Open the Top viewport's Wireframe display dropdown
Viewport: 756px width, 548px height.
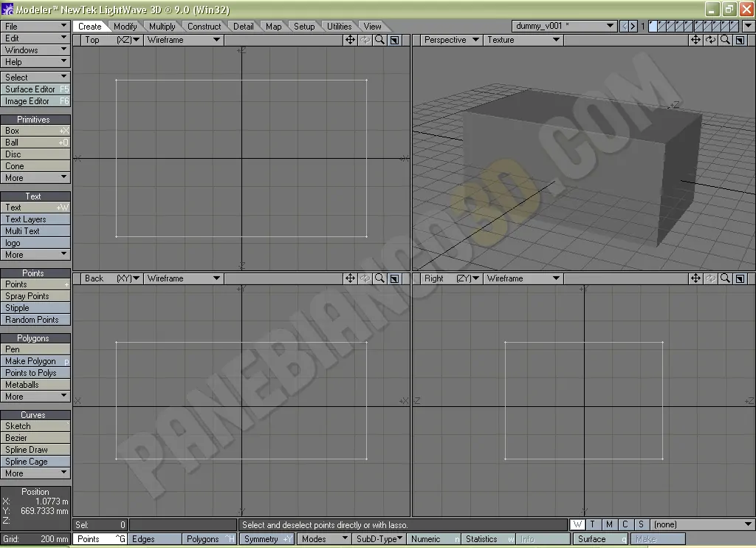[x=183, y=40]
